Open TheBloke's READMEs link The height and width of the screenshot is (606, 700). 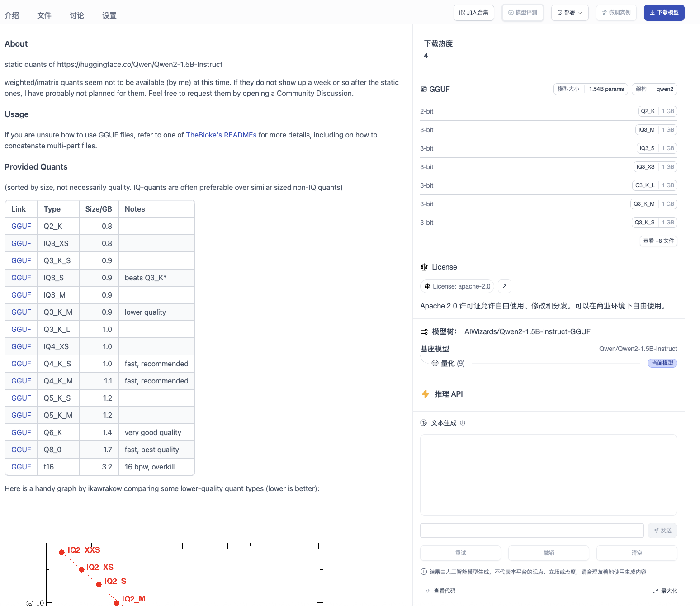[x=221, y=135]
